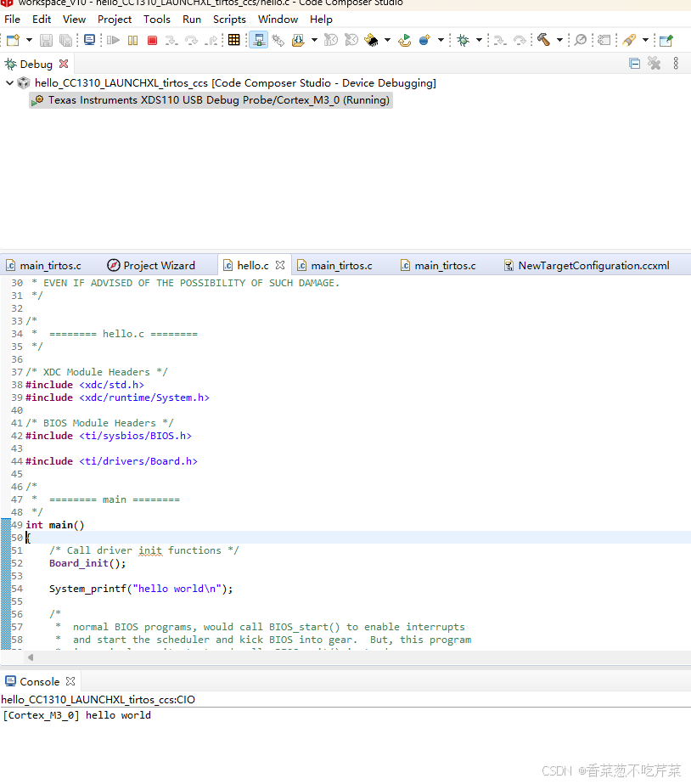
Task: Click the Step Over icon near the stop button
Action: pos(191,40)
